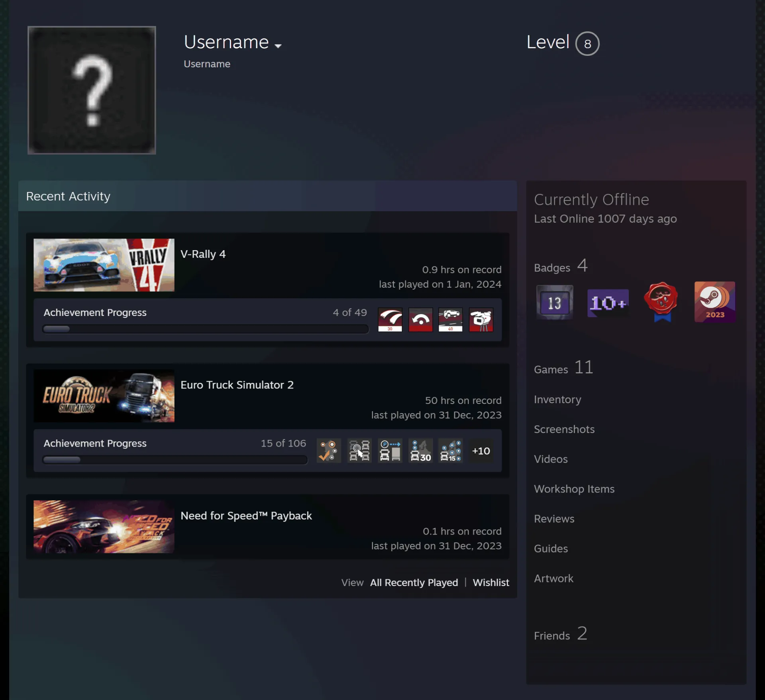Show the +10 more Euro Truck achievements
Screen dimensions: 765x700
click(x=481, y=451)
